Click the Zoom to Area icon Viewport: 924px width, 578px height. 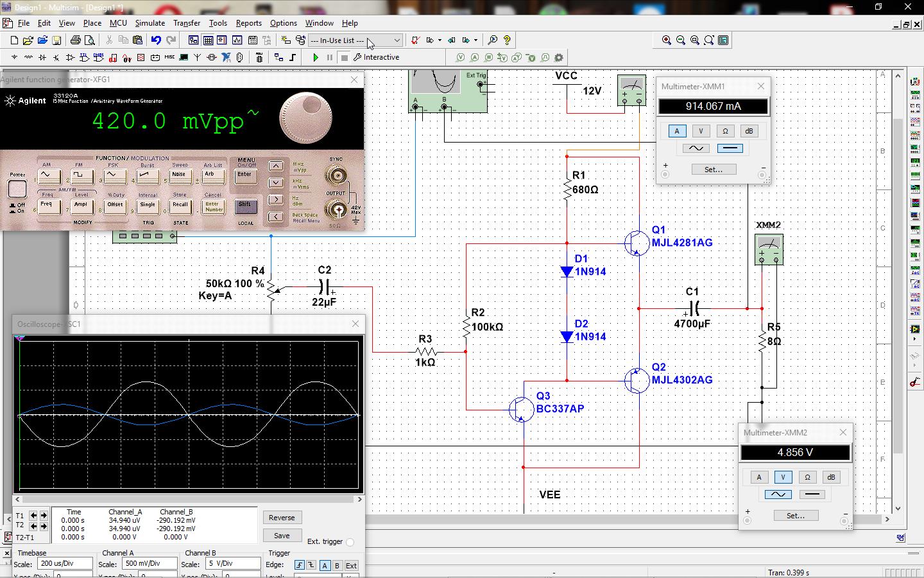point(695,40)
